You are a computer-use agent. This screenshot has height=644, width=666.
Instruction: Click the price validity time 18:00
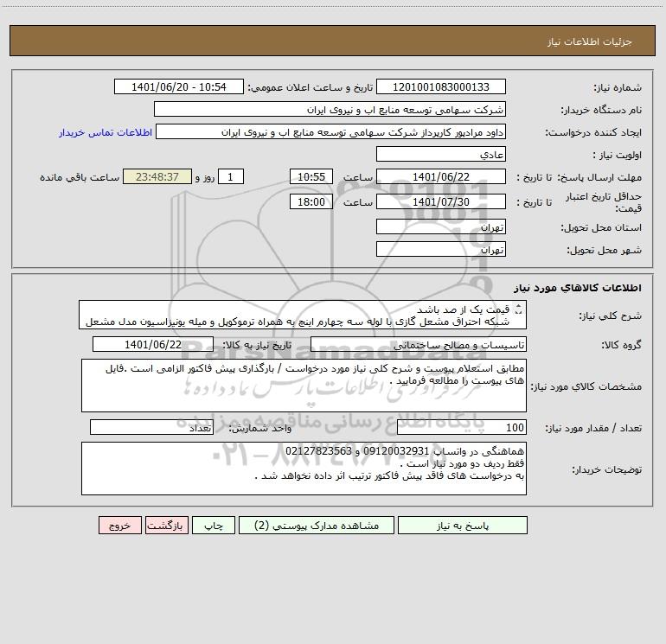[x=311, y=201]
